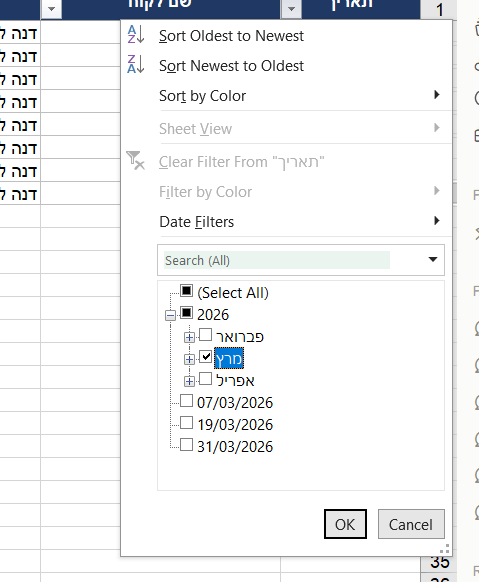Check the 31/03/2026 date checkbox
The height and width of the screenshot is (582, 479).
tap(186, 444)
